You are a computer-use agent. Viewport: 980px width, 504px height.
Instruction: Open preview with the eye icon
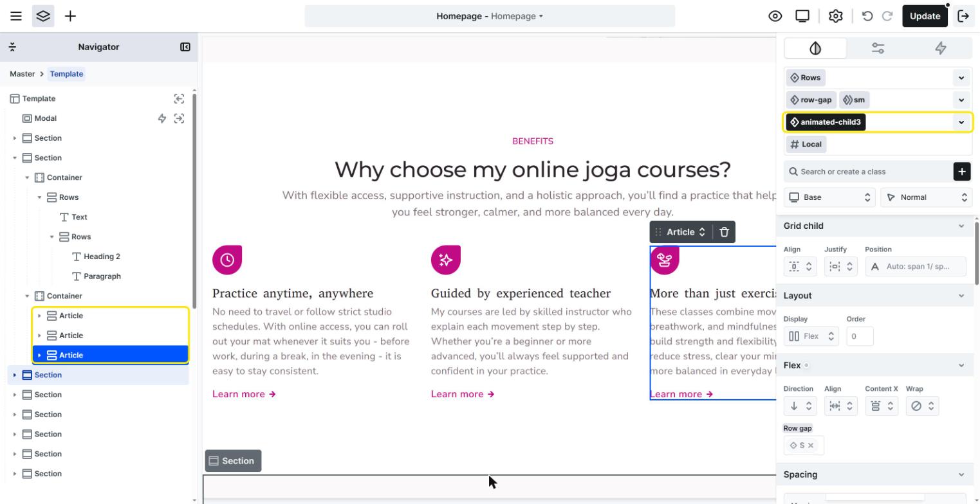tap(775, 16)
